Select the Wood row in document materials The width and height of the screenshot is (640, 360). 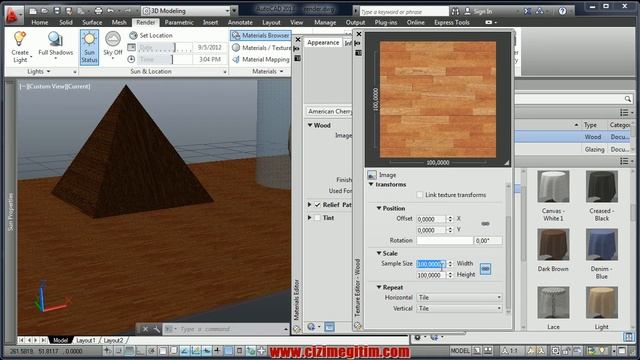573,137
